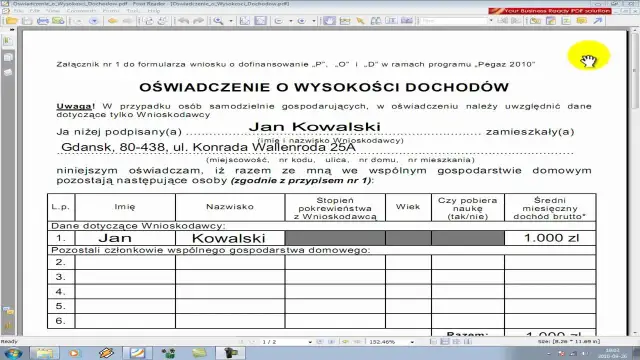Screen dimensions: 640x360
Task: Click the address 'Gdansk, 80-438' field
Action: click(x=208, y=147)
